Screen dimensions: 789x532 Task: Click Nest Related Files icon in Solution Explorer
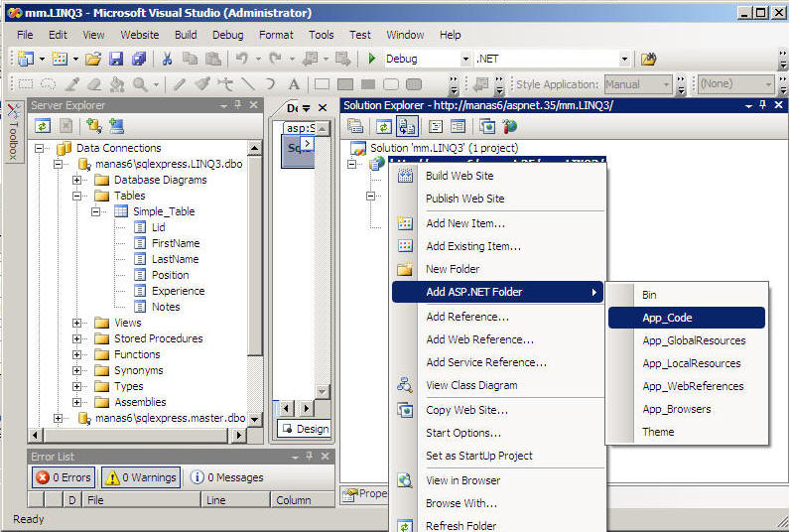[407, 126]
